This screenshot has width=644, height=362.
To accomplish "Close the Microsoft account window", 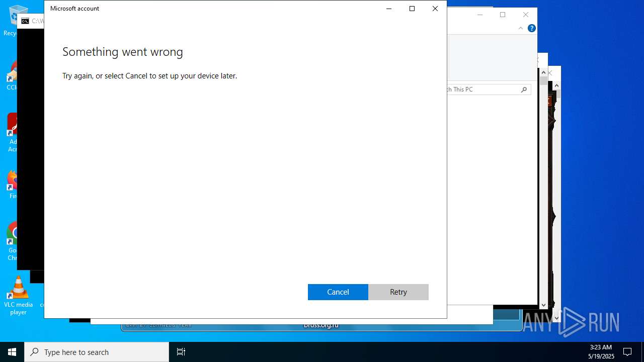I will point(435,9).
